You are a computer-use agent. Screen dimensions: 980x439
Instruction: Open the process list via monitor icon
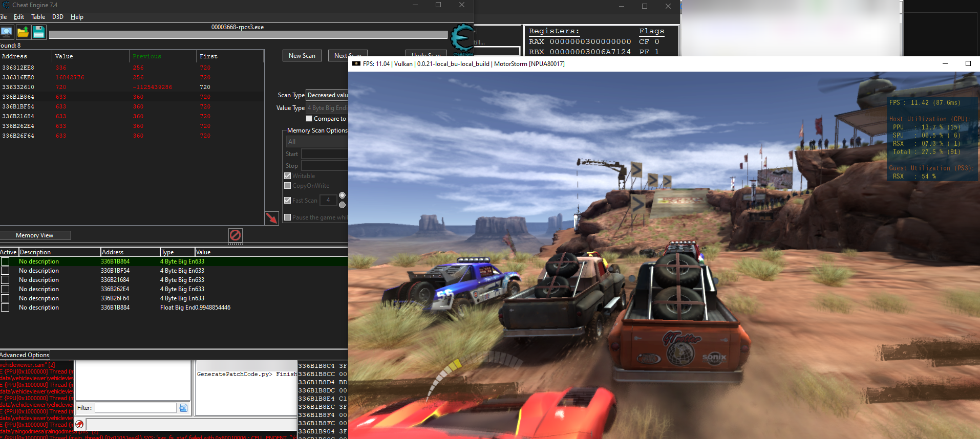pyautogui.click(x=6, y=32)
